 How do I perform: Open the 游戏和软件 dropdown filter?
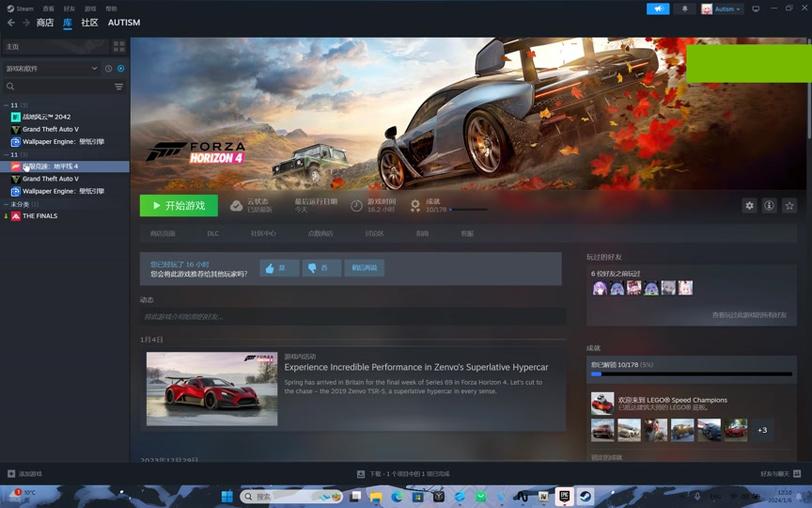tap(51, 69)
